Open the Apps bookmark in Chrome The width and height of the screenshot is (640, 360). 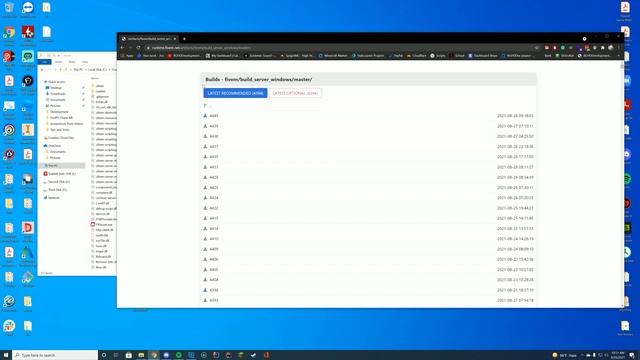pos(127,56)
